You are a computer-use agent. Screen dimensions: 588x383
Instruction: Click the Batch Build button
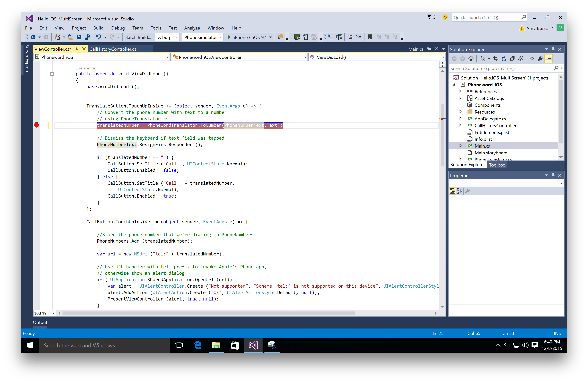click(138, 37)
